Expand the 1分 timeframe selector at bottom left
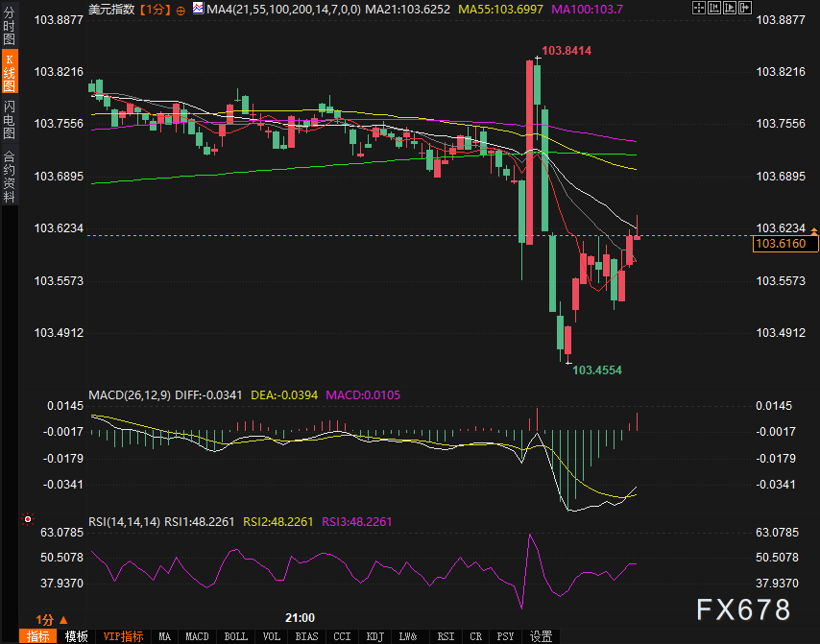The height and width of the screenshot is (644, 820). (x=52, y=619)
